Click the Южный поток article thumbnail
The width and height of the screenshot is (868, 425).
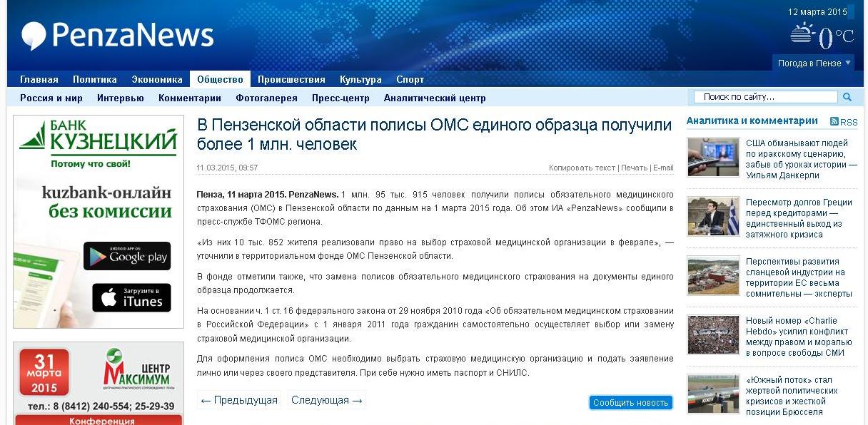[714, 394]
